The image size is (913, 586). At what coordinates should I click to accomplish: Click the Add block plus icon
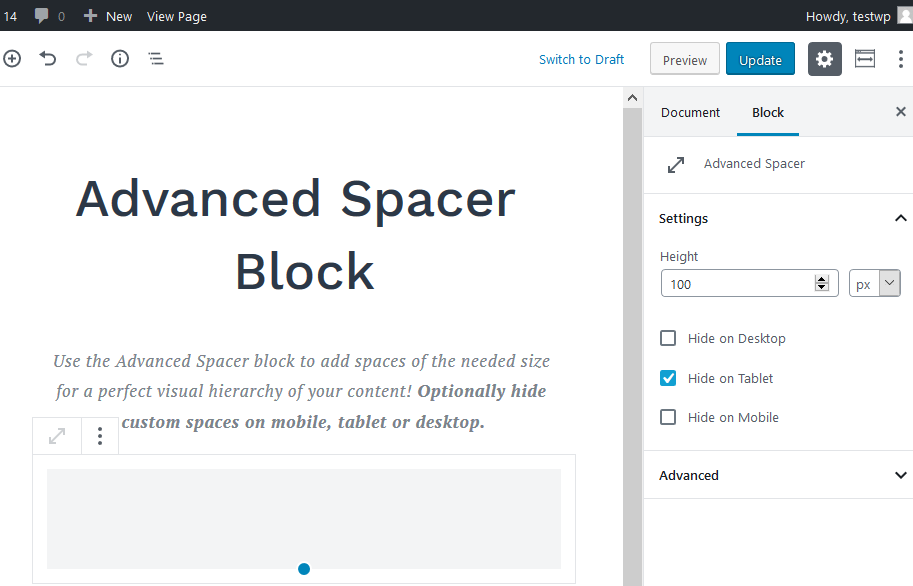12,59
